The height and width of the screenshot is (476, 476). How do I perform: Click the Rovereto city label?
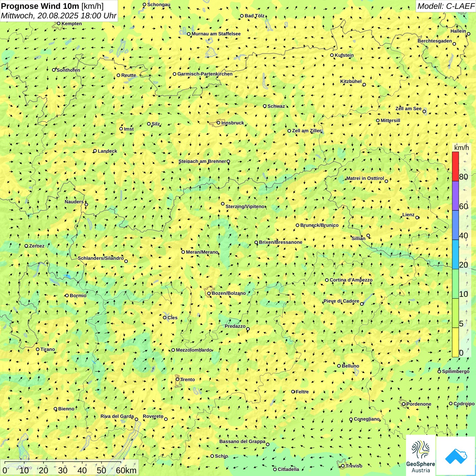pyautogui.click(x=153, y=416)
